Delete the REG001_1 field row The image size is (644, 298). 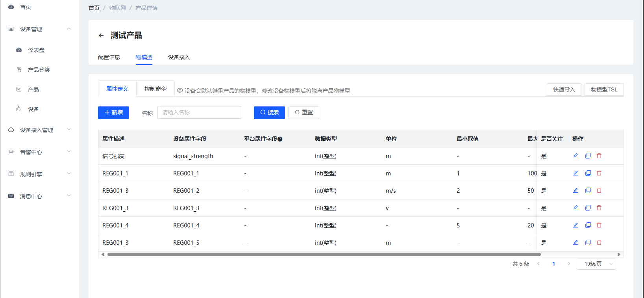tap(599, 173)
